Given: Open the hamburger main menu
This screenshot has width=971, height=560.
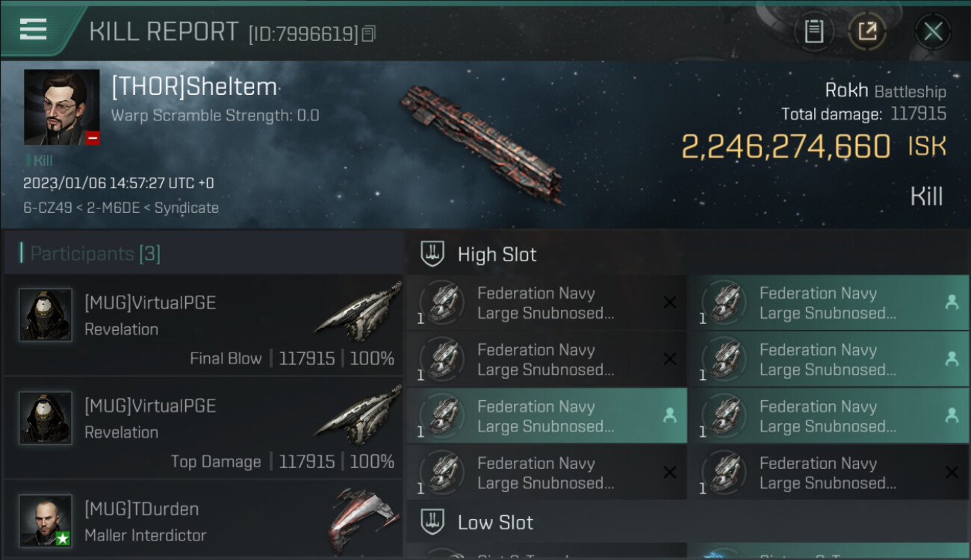Looking at the screenshot, I should 34,30.
